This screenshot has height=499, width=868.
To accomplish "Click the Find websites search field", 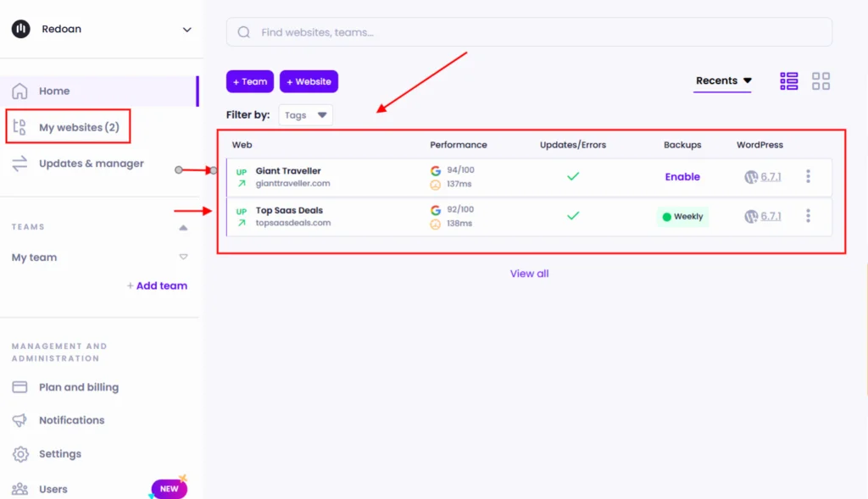I will click(x=534, y=32).
